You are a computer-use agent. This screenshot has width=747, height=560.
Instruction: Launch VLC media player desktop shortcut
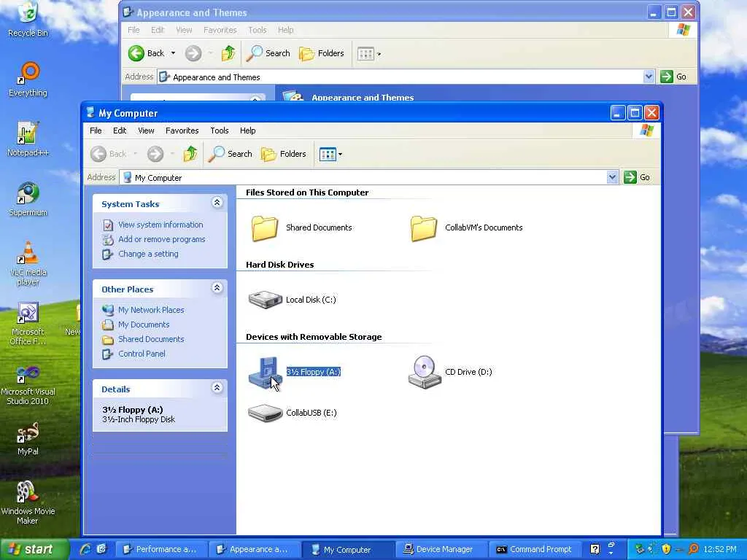point(28,264)
